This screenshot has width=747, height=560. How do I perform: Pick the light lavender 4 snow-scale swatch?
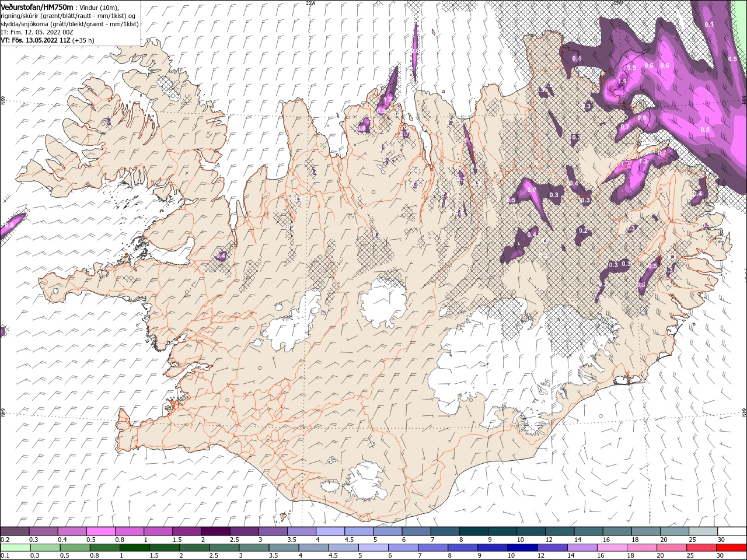click(x=329, y=531)
